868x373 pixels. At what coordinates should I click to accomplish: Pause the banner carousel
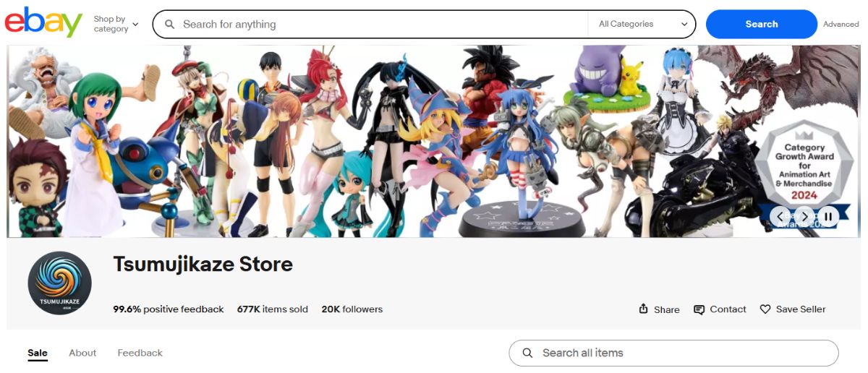[828, 215]
